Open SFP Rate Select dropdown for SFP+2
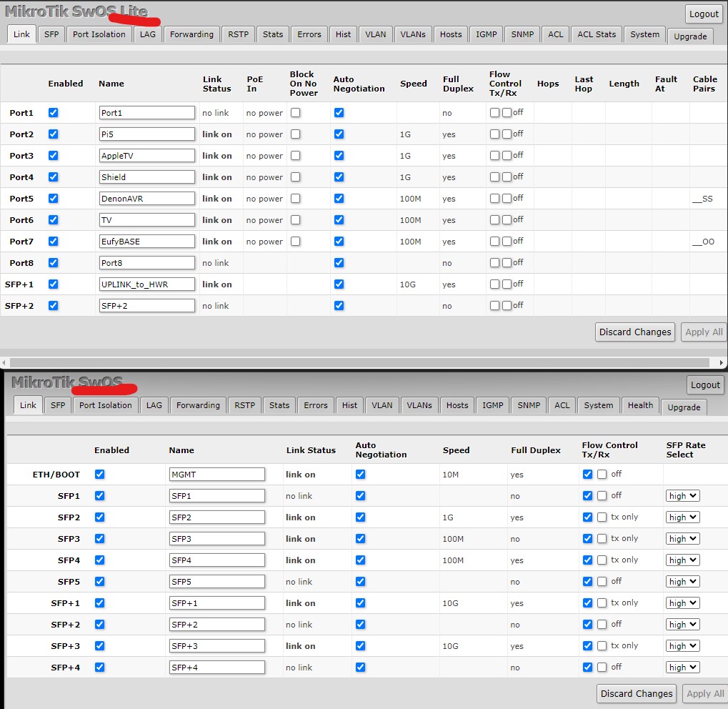The image size is (728, 709). (x=682, y=625)
